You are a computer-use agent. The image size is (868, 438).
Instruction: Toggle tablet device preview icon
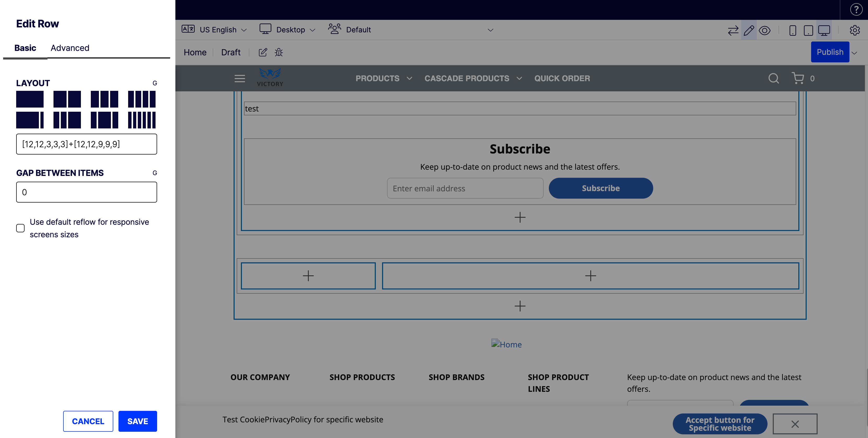coord(808,30)
